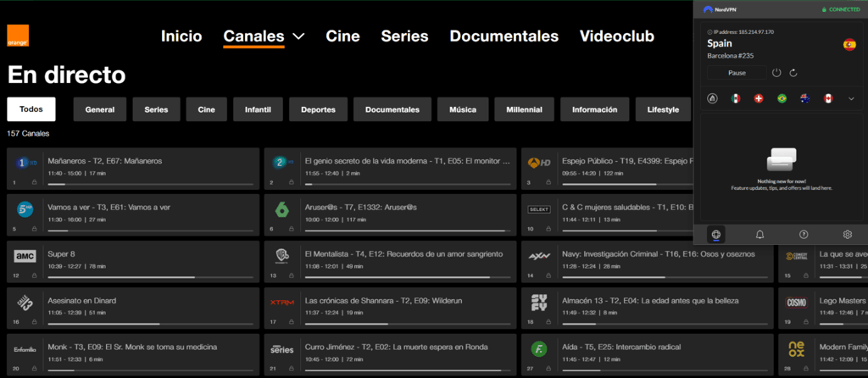
Task: Open the Antena 3 HD channel logo
Action: (539, 163)
